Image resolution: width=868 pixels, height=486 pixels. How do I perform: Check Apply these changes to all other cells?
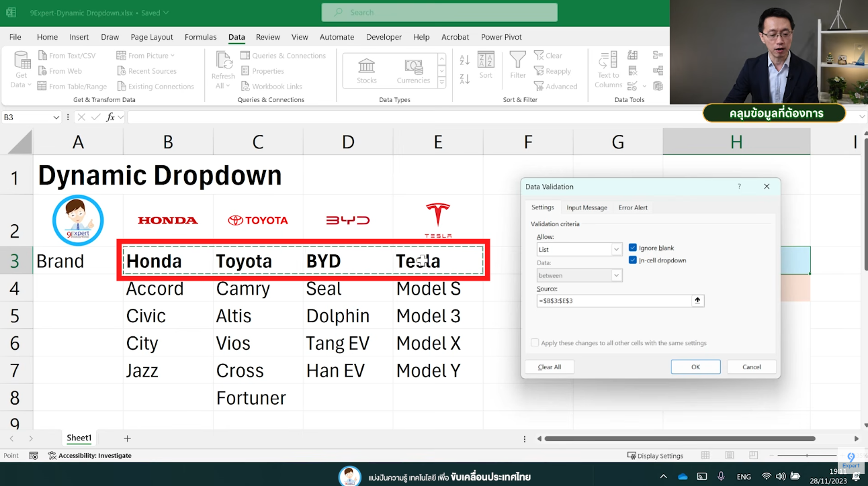535,343
